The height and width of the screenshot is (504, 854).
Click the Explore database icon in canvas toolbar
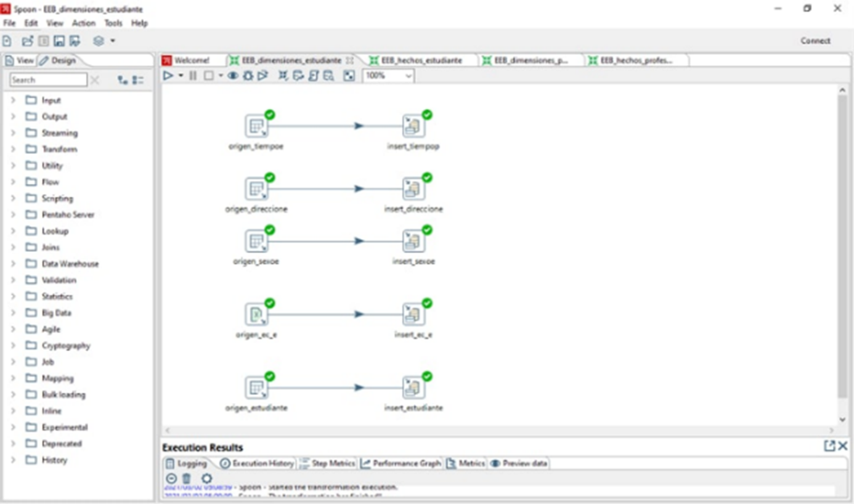[328, 75]
